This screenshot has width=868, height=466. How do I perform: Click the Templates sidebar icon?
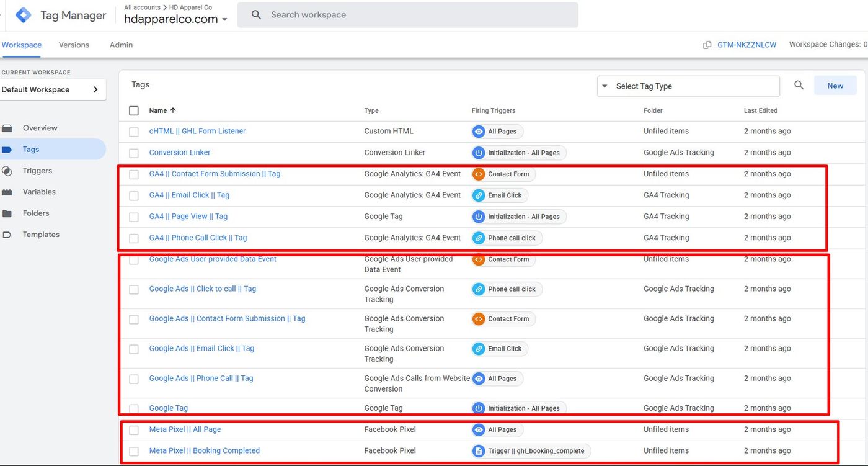click(7, 235)
